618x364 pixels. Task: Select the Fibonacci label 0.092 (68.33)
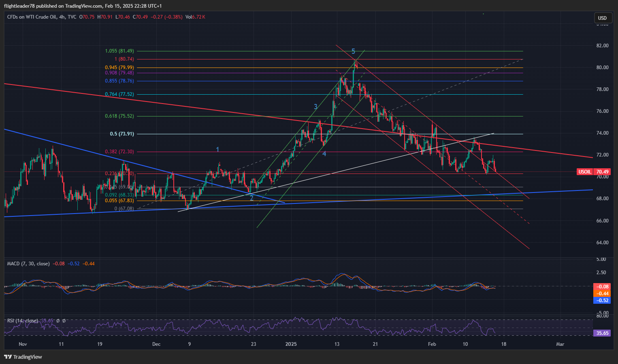tap(119, 195)
